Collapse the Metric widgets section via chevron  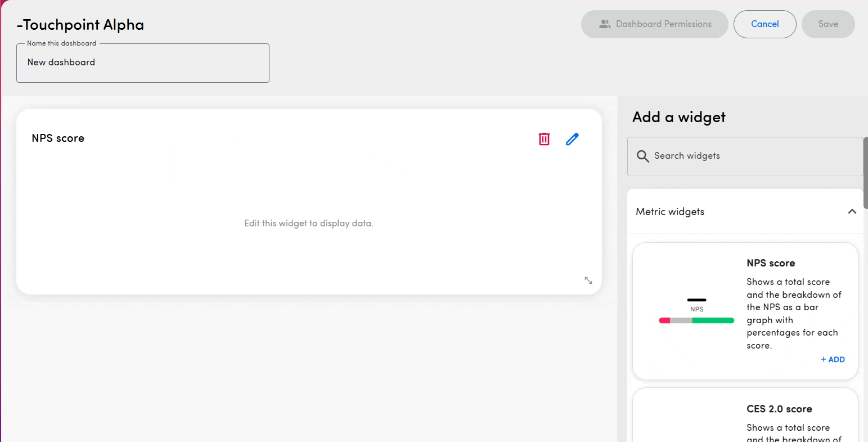pos(852,212)
